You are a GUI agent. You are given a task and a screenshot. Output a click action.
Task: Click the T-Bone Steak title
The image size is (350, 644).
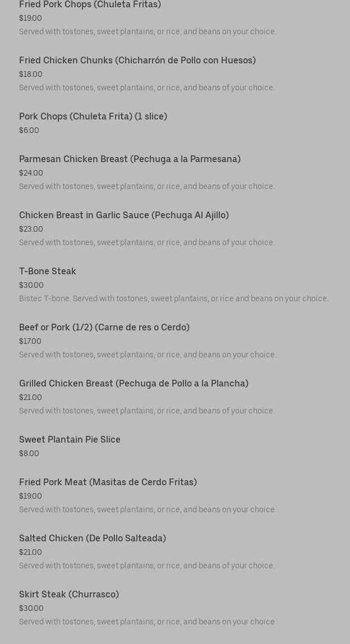coord(48,272)
